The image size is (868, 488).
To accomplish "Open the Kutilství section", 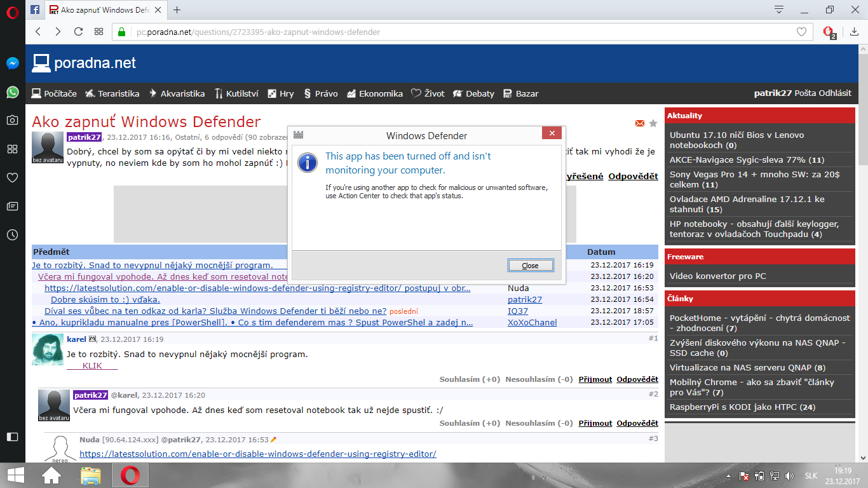I will [x=236, y=93].
